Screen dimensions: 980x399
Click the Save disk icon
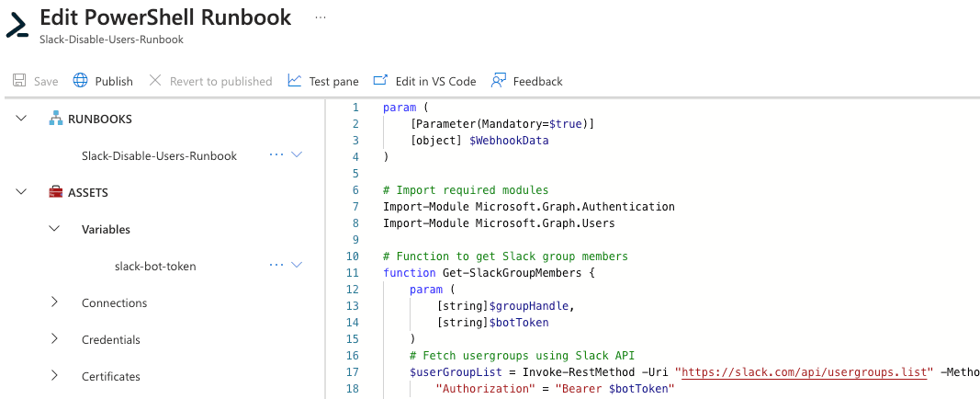pyautogui.click(x=19, y=81)
